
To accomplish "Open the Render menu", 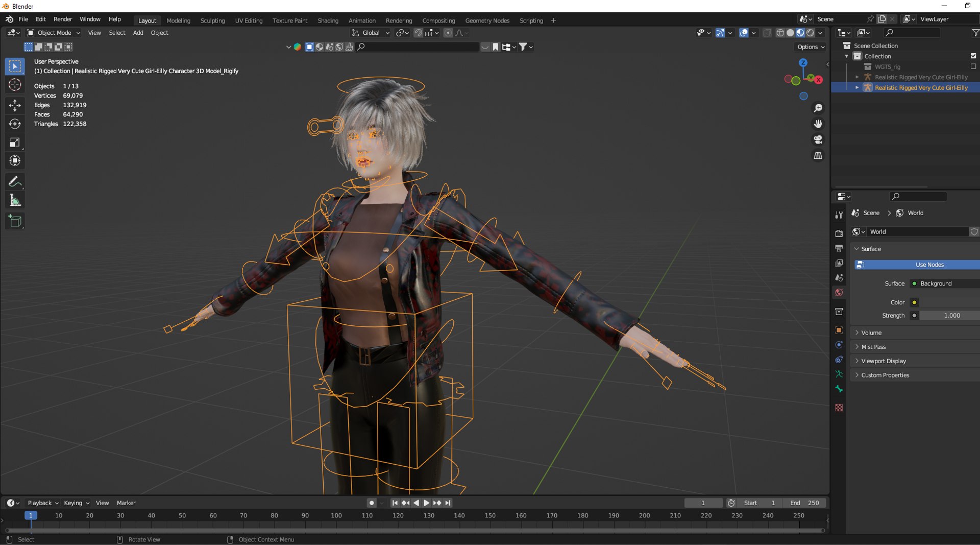I will click(x=63, y=19).
